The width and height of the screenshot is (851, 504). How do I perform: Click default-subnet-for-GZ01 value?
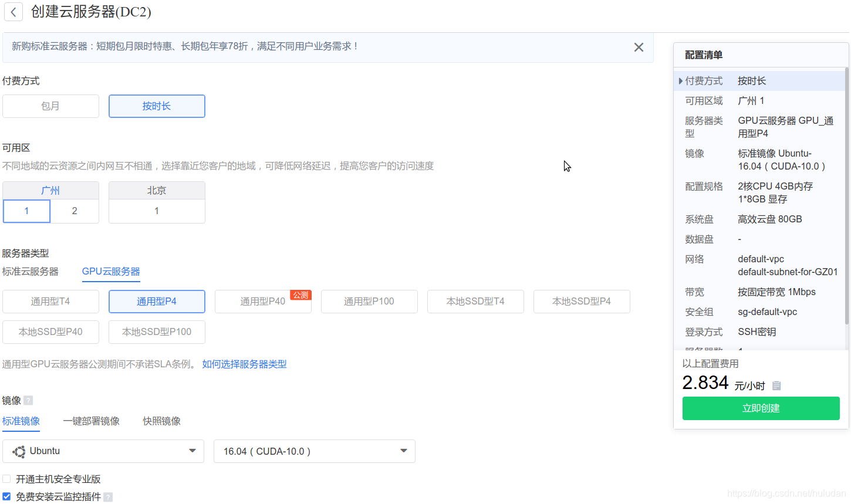pyautogui.click(x=788, y=272)
